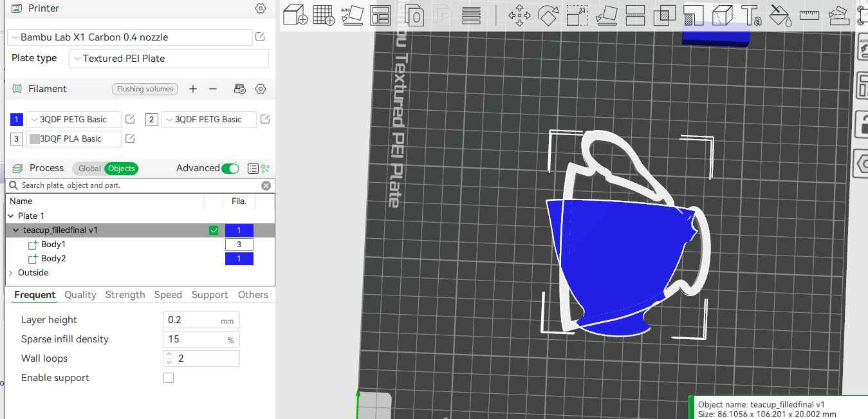Click the Add model cube icon

click(x=295, y=15)
